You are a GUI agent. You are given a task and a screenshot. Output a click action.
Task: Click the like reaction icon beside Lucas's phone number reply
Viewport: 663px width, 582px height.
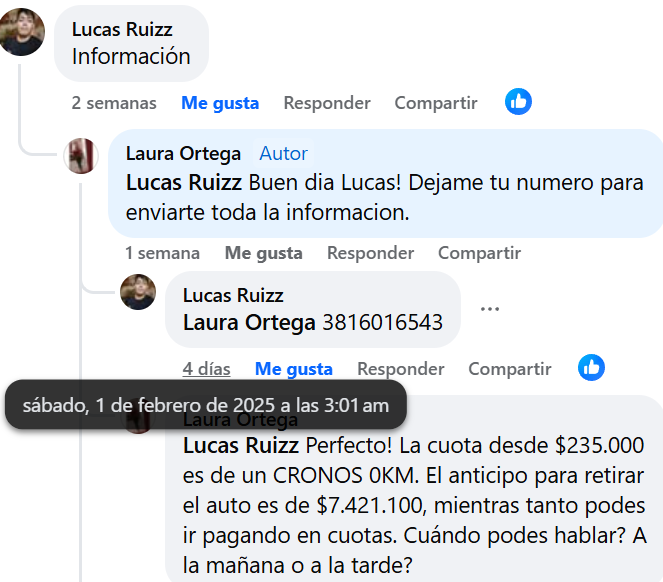point(591,368)
